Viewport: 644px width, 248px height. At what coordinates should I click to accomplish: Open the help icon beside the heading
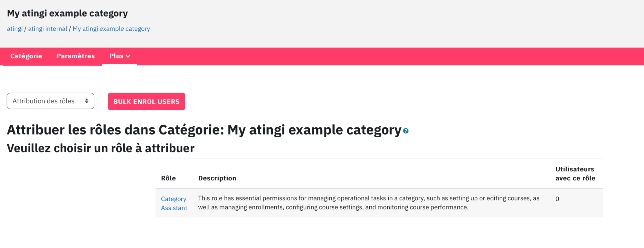(406, 131)
